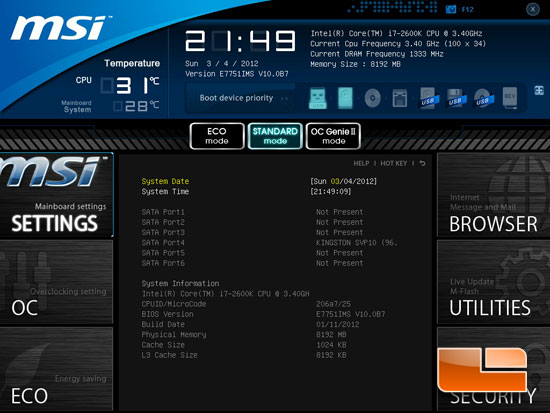Select the SATA Port3 row

pos(253,232)
